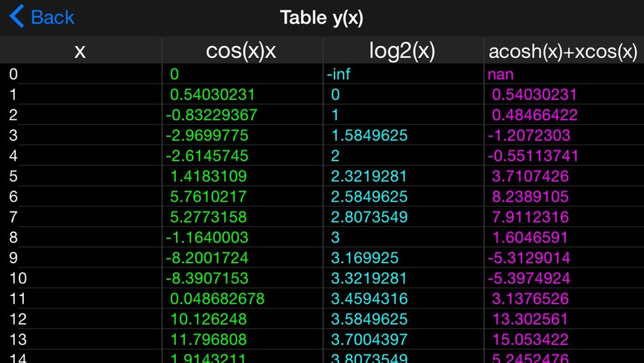Tap the magenta value 13.302561

click(530, 319)
